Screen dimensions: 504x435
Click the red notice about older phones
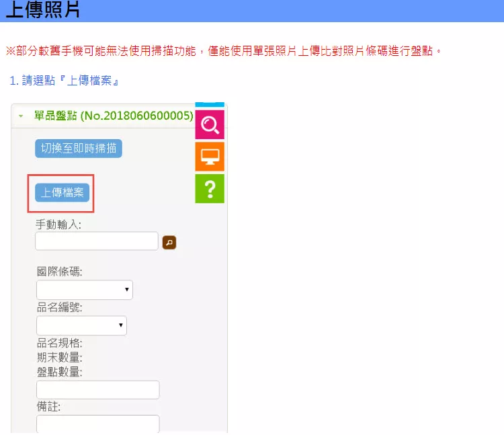coord(224,51)
